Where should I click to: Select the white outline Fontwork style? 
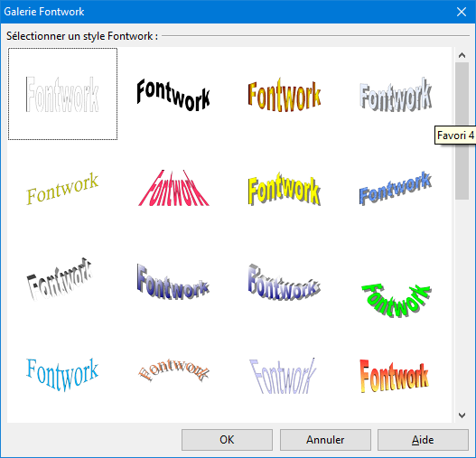(62, 94)
